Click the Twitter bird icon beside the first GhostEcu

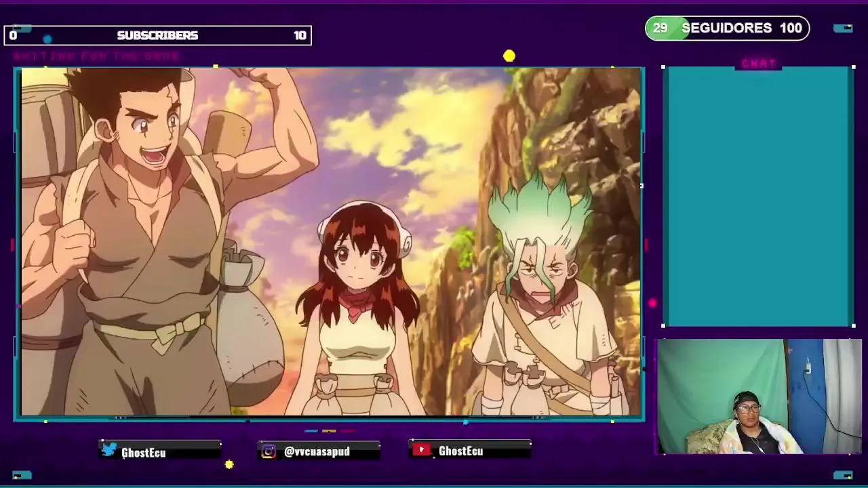108,451
